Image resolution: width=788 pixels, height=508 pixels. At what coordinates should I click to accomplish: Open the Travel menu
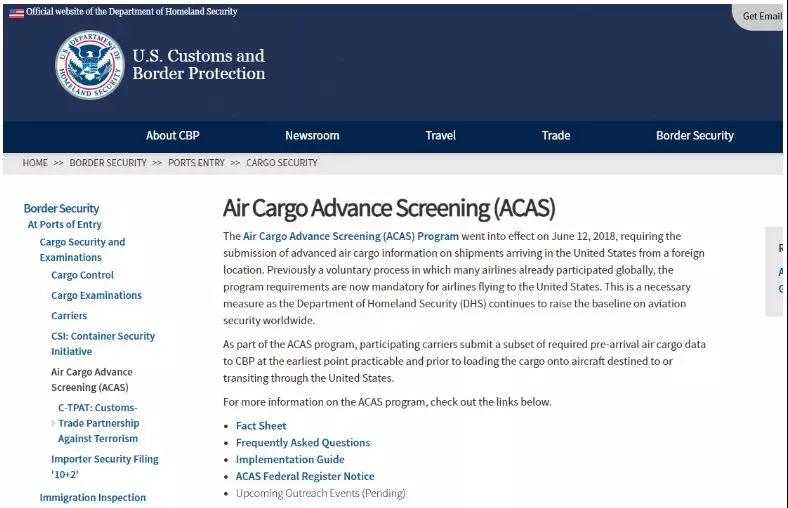[440, 136]
